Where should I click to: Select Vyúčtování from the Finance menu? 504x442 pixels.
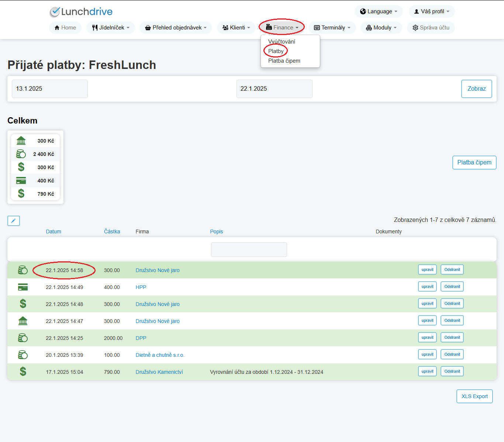[282, 42]
